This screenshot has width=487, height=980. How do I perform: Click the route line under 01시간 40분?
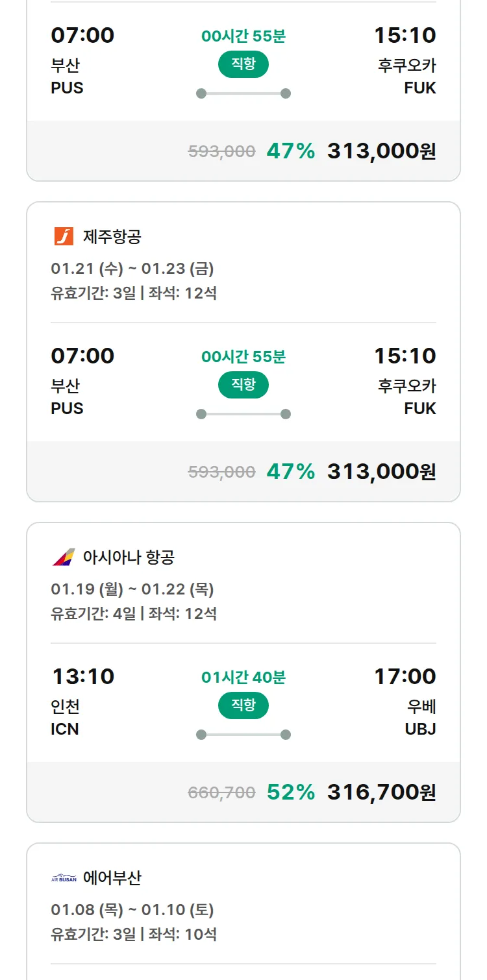point(243,735)
